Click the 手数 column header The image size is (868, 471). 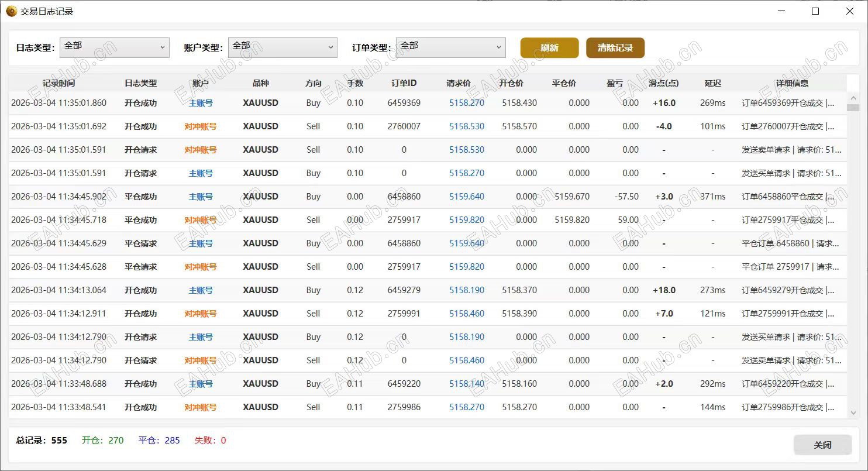pyautogui.click(x=355, y=83)
